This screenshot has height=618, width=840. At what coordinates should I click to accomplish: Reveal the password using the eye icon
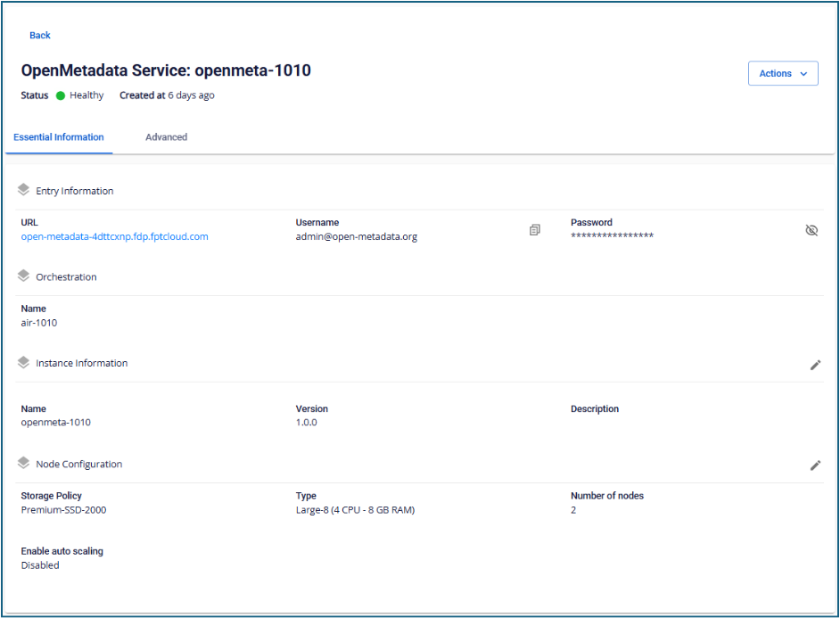pos(811,230)
